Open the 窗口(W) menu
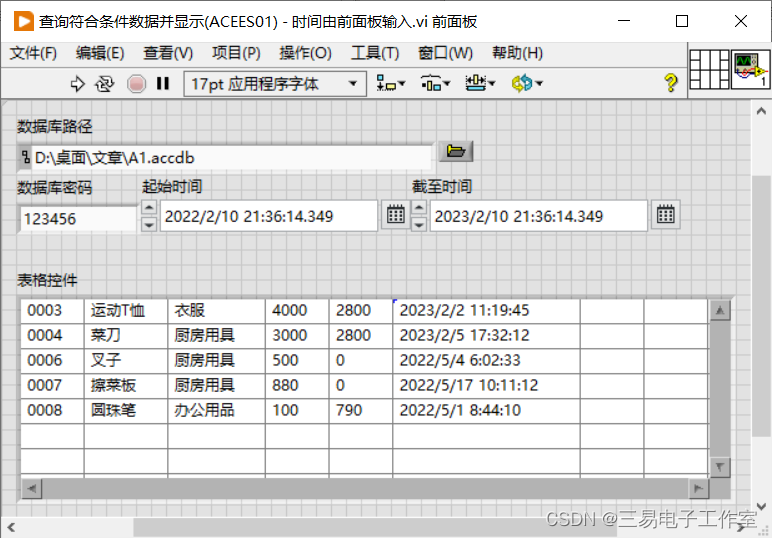Image resolution: width=772 pixels, height=538 pixels. pyautogui.click(x=445, y=53)
